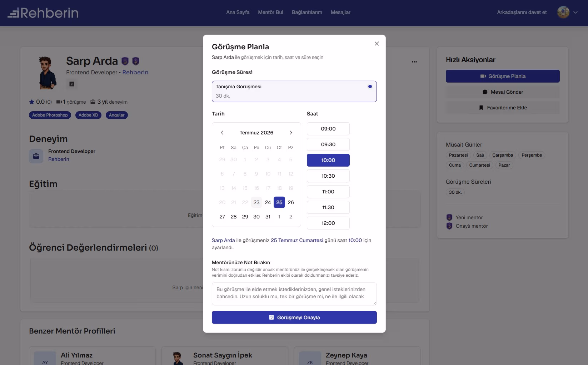Click the Rehberin logo
588x365 pixels.
tap(43, 13)
